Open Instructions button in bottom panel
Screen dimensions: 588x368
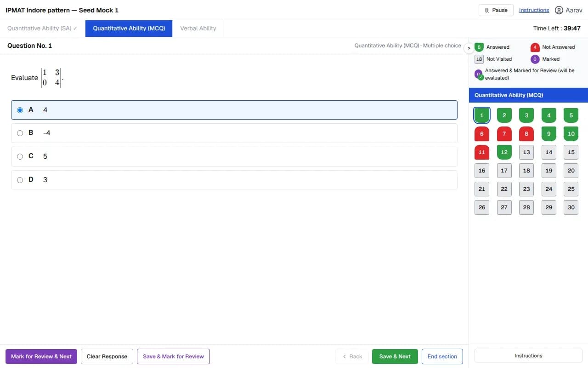[528, 356]
